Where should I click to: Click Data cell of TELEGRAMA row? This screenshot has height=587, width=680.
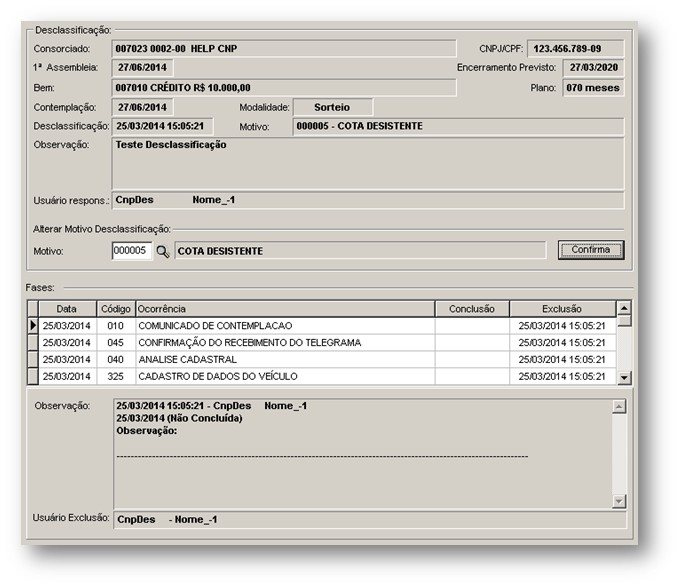click(x=67, y=342)
